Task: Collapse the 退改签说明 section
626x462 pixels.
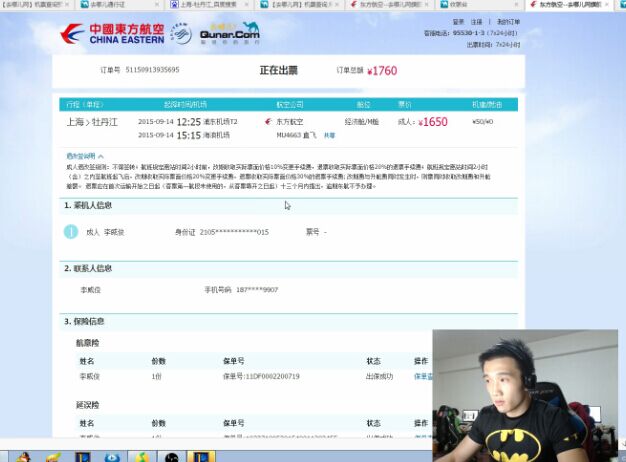Action: pyautogui.click(x=85, y=156)
